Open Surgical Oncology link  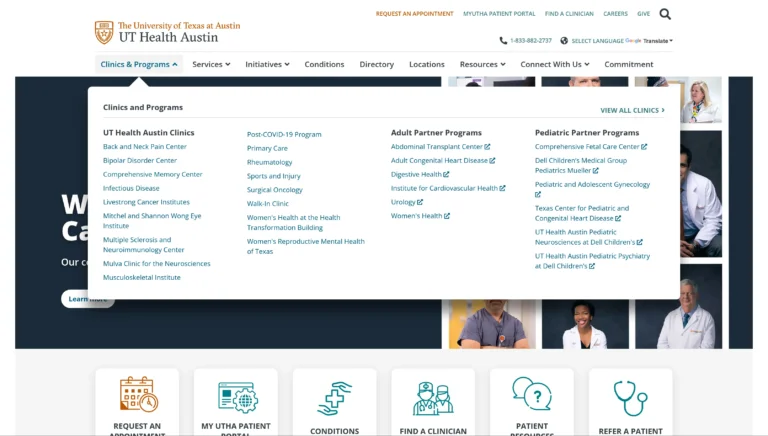274,190
